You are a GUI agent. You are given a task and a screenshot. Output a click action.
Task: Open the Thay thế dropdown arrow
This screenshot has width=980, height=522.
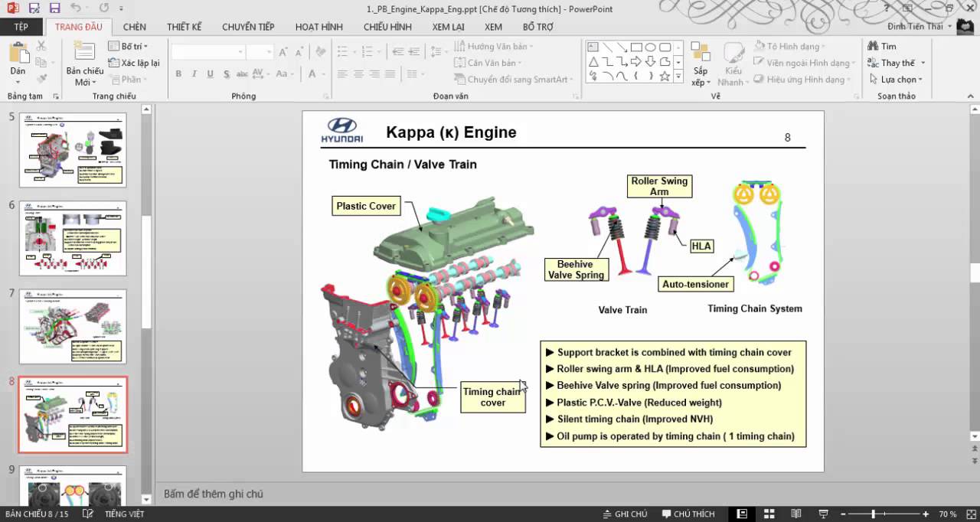point(923,63)
